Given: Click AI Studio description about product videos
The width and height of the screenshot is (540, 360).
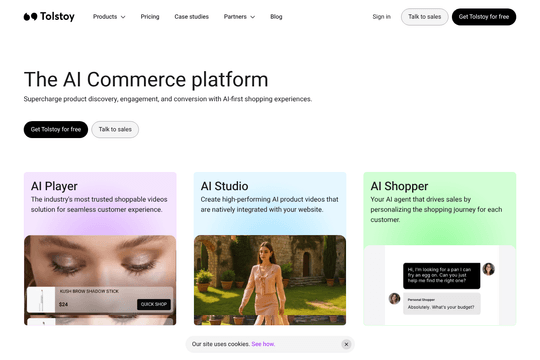Looking at the screenshot, I should point(269,204).
